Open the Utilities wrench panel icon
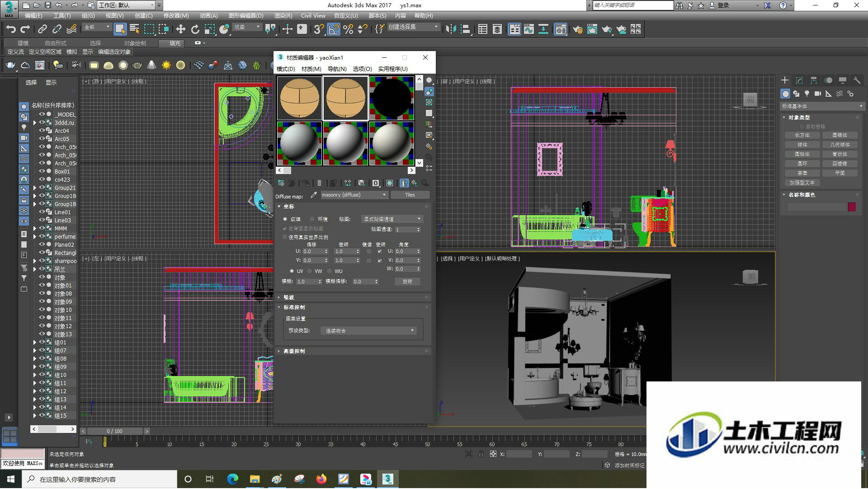The width and height of the screenshot is (868, 489). [857, 80]
